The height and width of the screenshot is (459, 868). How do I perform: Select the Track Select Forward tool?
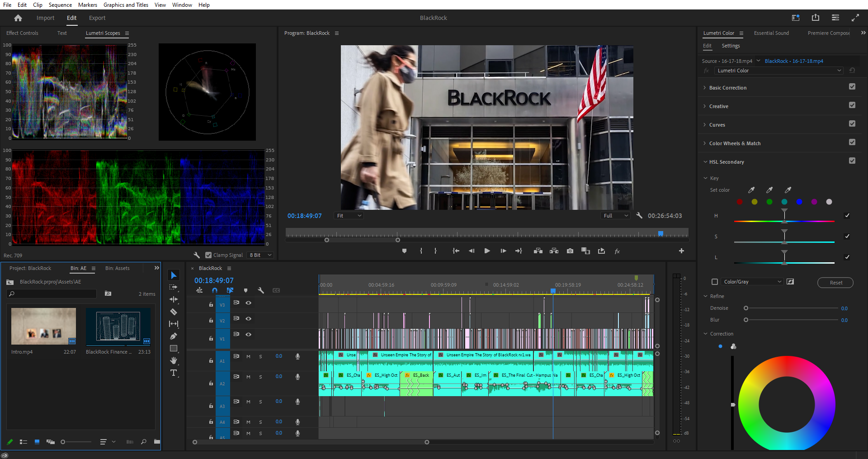point(174,287)
